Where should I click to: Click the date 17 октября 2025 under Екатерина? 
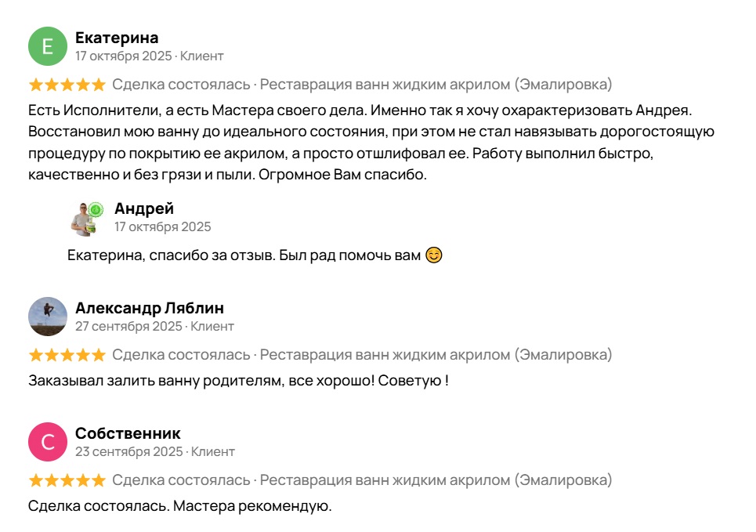click(x=123, y=56)
